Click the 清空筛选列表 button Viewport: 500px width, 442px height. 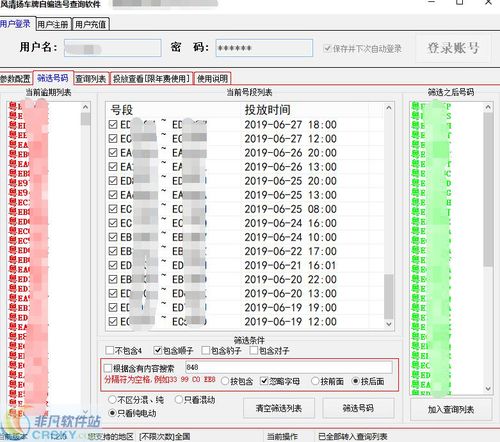click(x=279, y=408)
